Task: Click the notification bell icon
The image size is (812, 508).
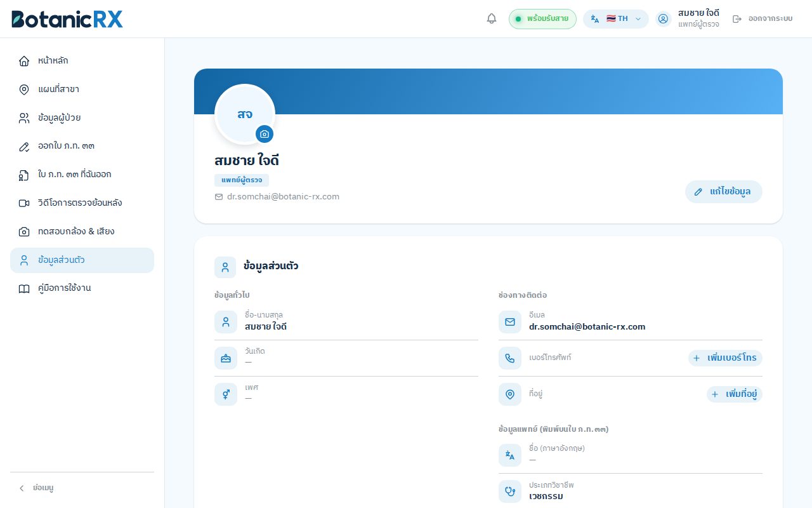Action: [492, 18]
